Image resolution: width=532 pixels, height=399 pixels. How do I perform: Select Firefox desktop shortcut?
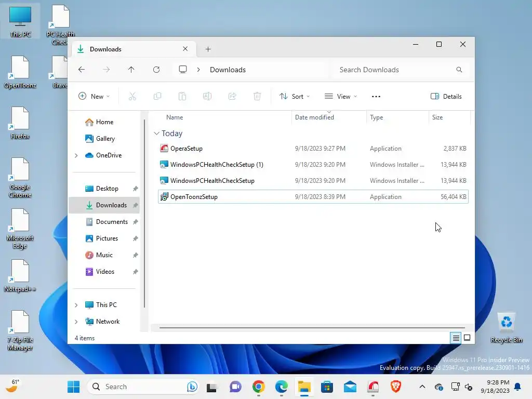pyautogui.click(x=20, y=123)
